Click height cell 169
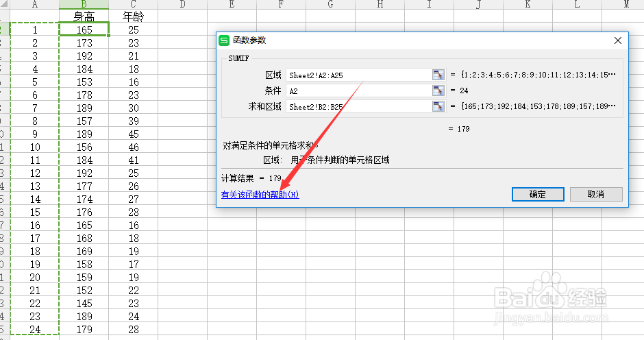This screenshot has width=644, height=340. (x=84, y=251)
